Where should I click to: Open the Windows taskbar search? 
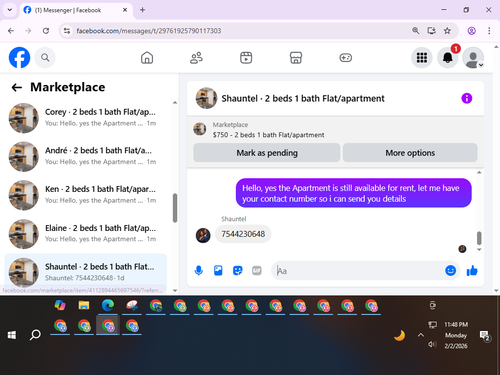pos(35,335)
